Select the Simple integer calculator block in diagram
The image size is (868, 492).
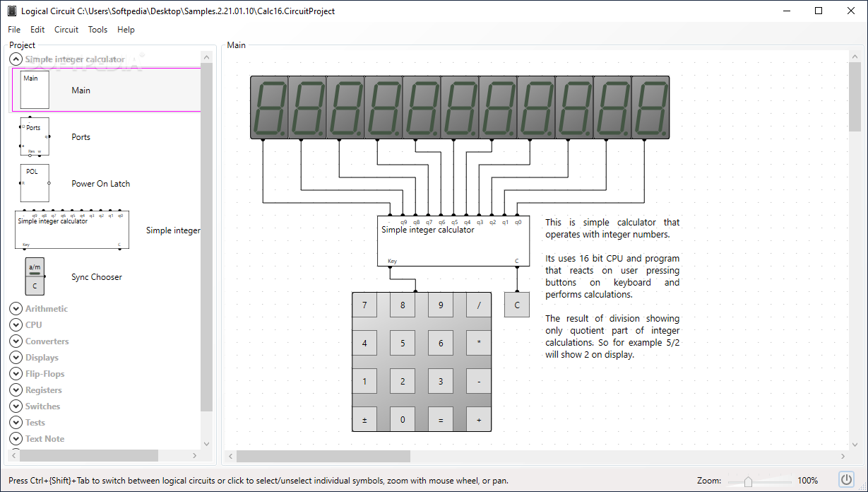[x=453, y=240]
